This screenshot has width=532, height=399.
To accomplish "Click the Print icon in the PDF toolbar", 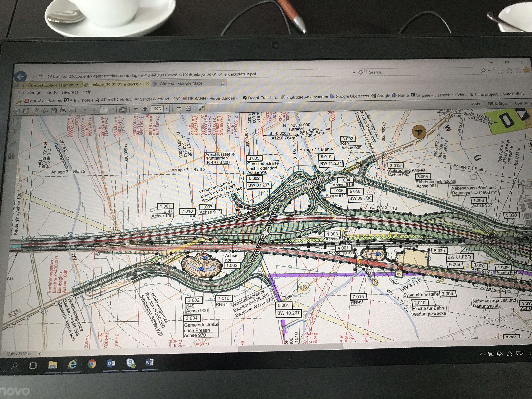I will [63, 110].
